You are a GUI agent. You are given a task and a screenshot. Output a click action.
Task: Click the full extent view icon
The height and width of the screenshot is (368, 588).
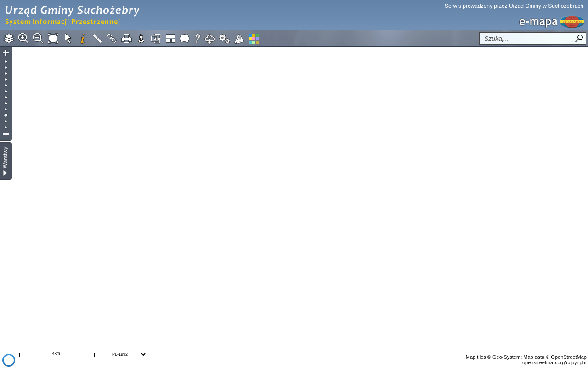coord(53,39)
